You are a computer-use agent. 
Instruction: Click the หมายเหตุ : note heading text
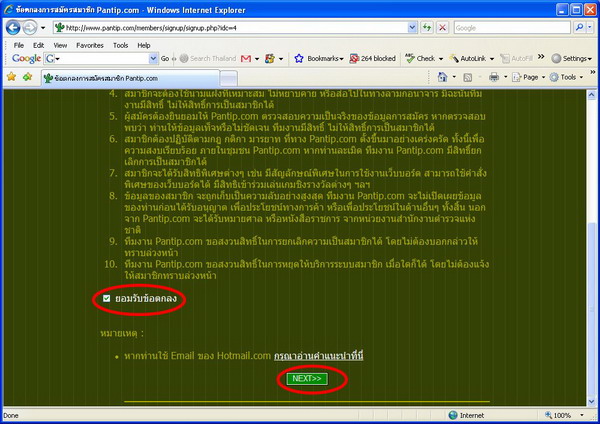click(122, 333)
